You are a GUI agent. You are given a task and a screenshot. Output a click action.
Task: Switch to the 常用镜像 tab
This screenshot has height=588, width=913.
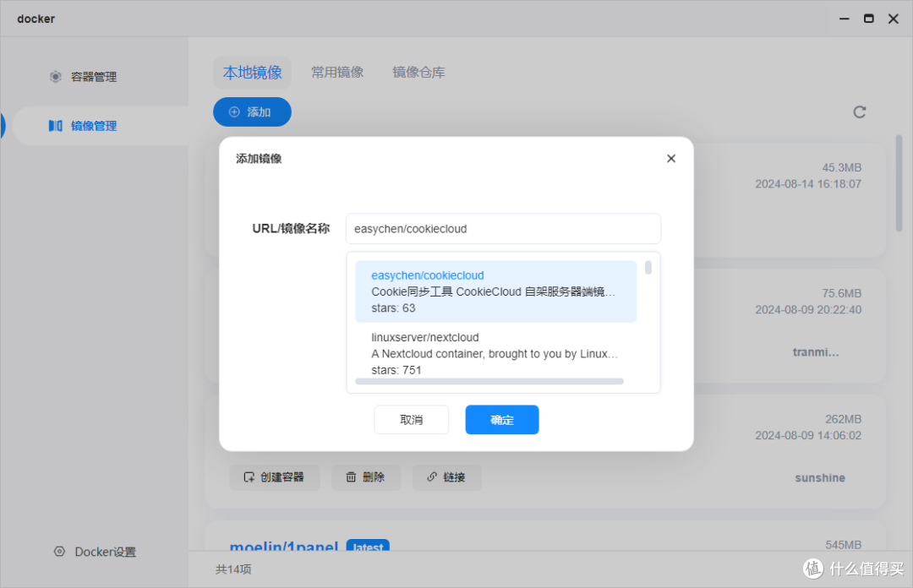337,72
